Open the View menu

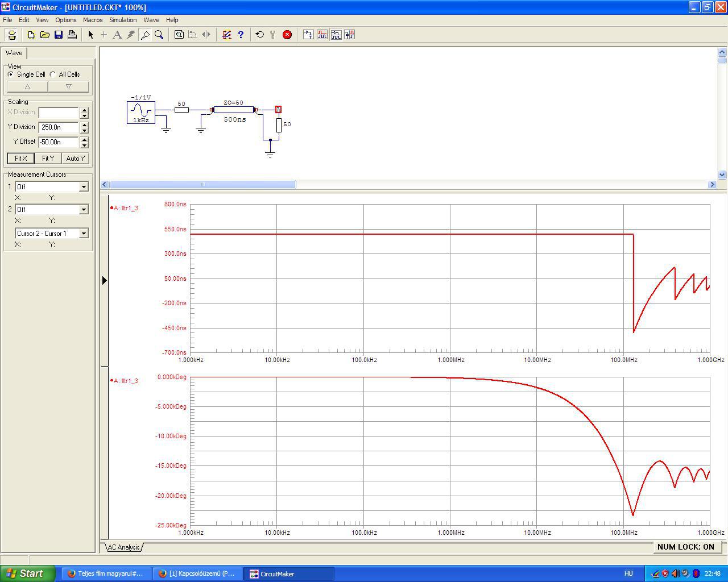[42, 20]
